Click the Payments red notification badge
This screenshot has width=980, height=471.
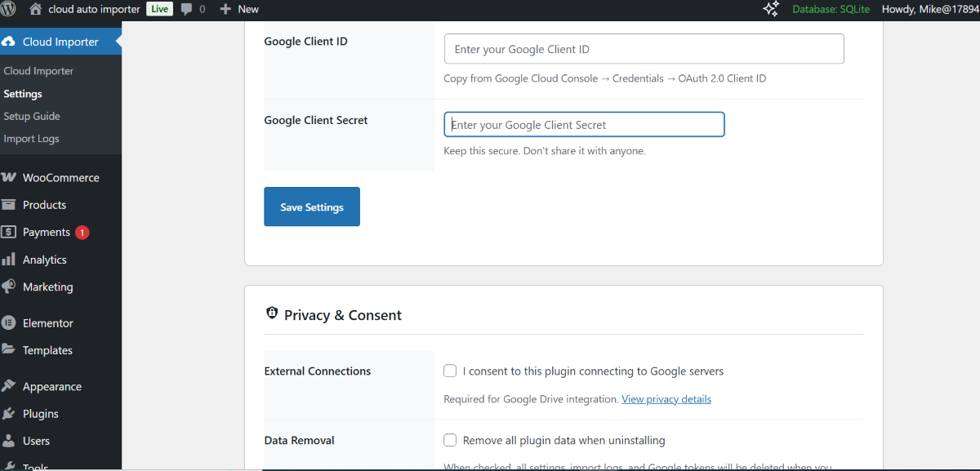click(82, 232)
